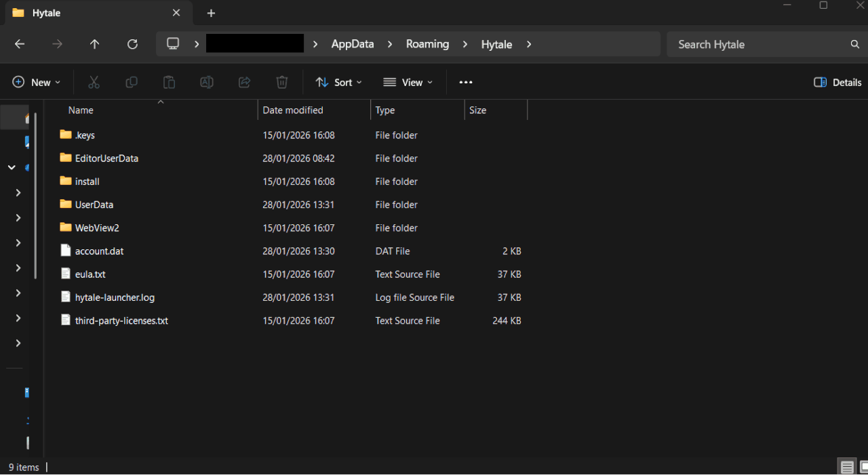Select the WebView2 folder name
The height and width of the screenshot is (475, 868).
pyautogui.click(x=97, y=228)
